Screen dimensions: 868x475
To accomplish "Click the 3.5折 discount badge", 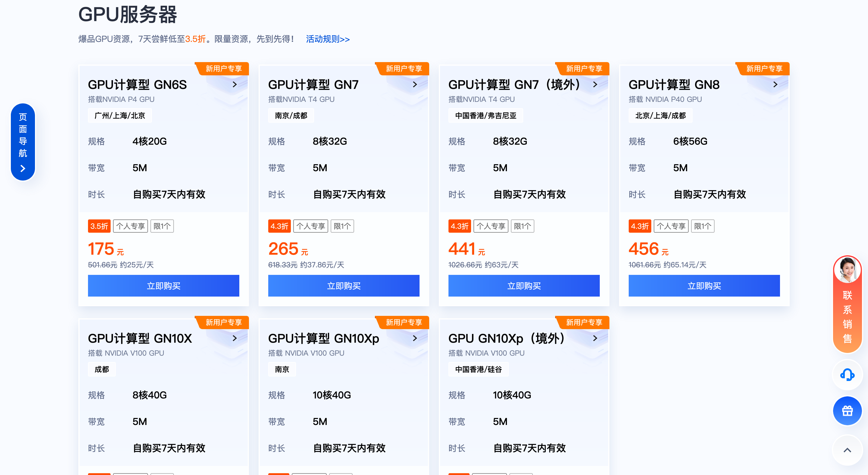I will (x=99, y=226).
